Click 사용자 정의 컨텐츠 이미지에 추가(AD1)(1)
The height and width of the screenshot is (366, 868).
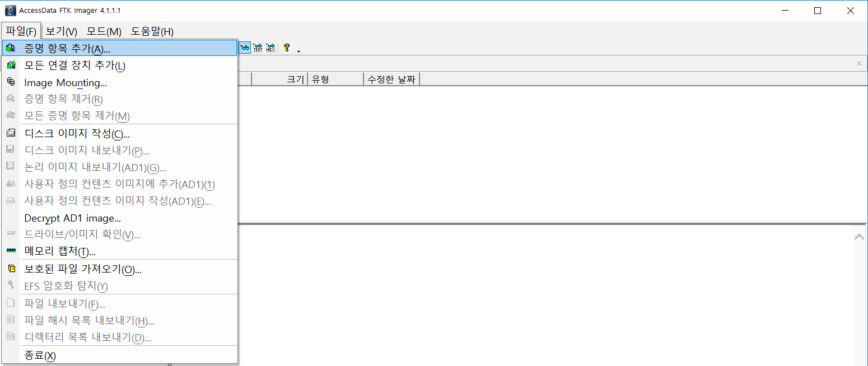pyautogui.click(x=119, y=184)
